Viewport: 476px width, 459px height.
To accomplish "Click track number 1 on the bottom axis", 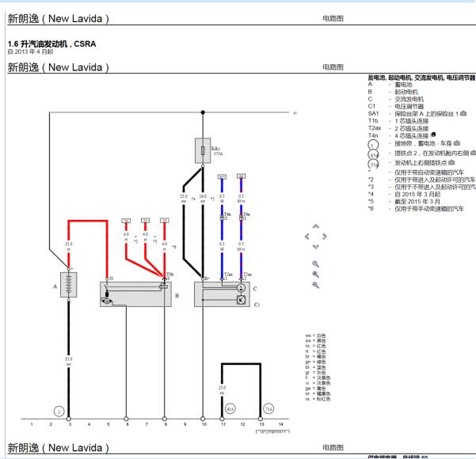I will pyautogui.click(x=32, y=424).
